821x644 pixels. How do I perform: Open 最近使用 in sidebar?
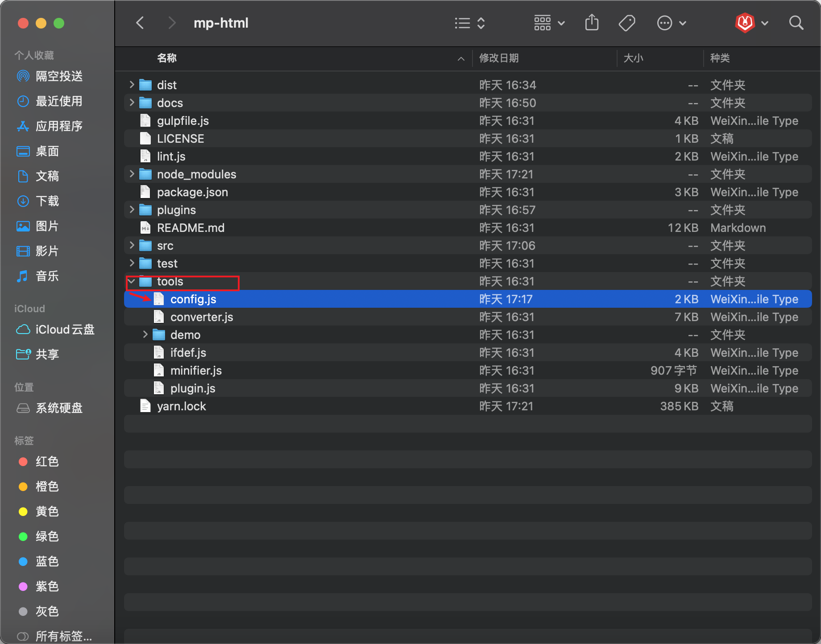click(50, 101)
